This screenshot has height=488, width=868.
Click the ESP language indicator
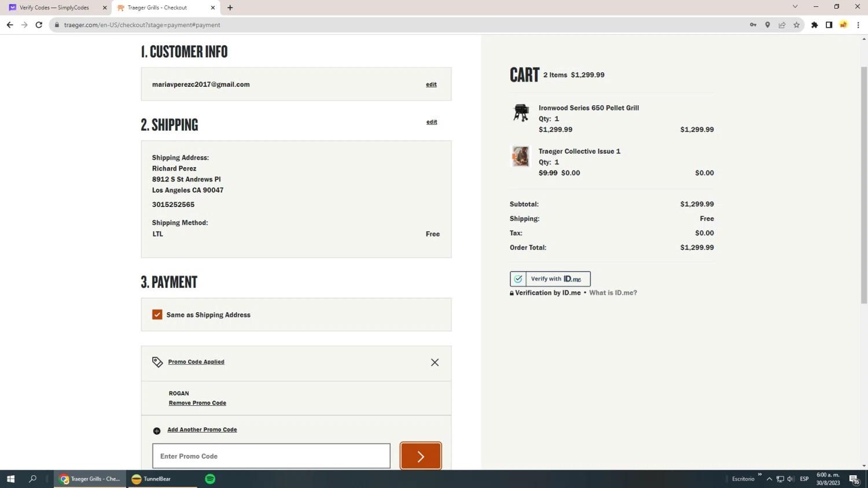tap(804, 479)
